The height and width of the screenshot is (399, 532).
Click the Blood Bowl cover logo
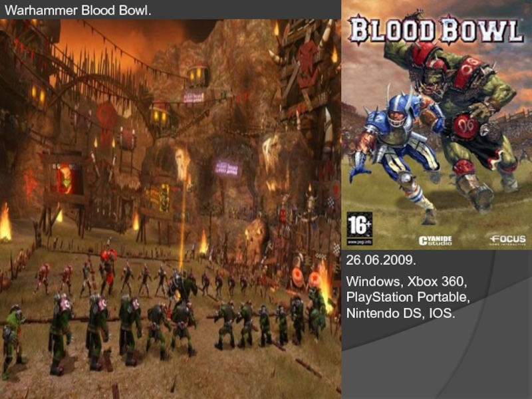pyautogui.click(x=436, y=31)
